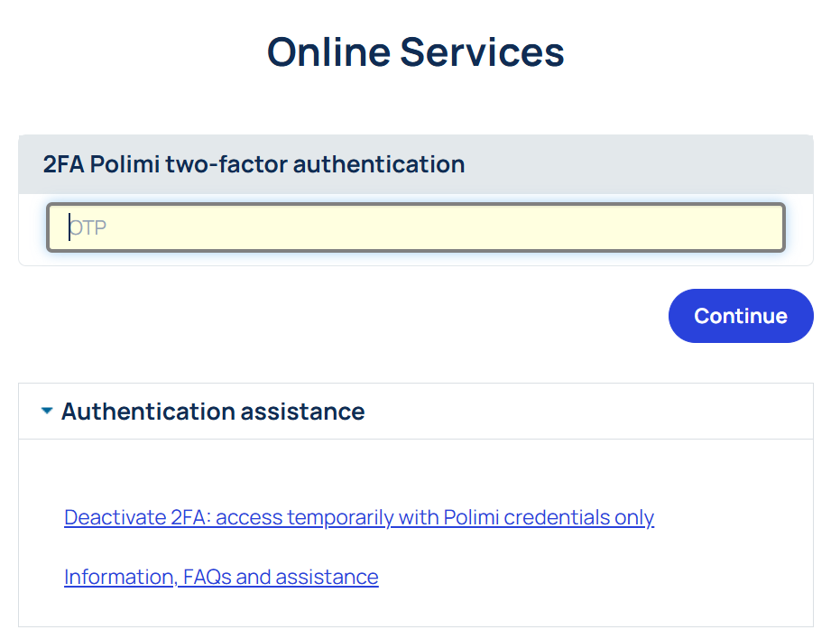Click the blue Continue pill button
This screenshot has width=840, height=639.
click(x=741, y=316)
